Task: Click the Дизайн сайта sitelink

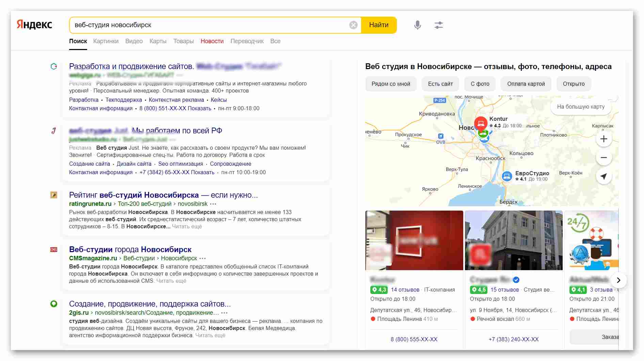Action: coord(134,164)
